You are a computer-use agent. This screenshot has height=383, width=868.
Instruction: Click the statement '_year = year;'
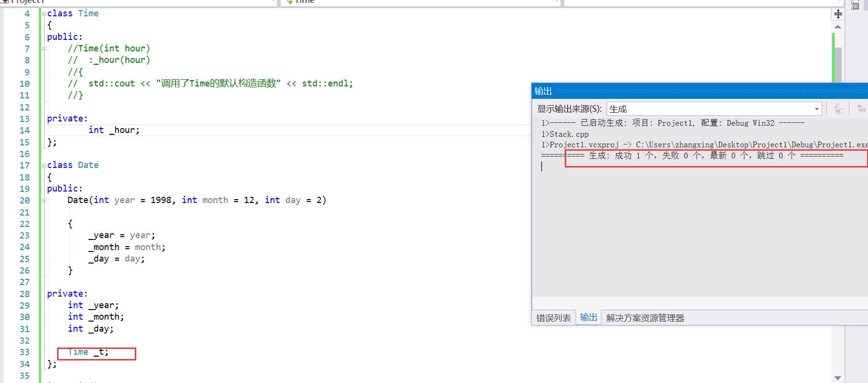point(122,236)
